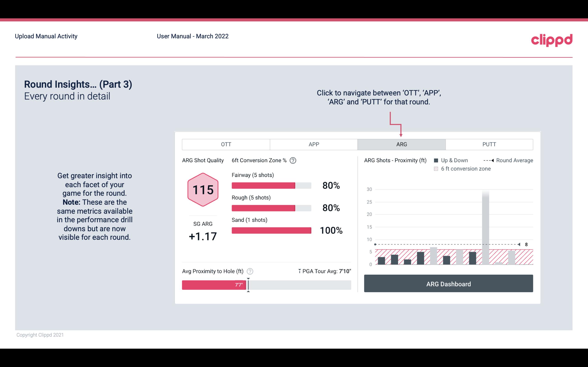The width and height of the screenshot is (588, 367).
Task: Click the Upload Manual Activity link
Action: (46, 36)
